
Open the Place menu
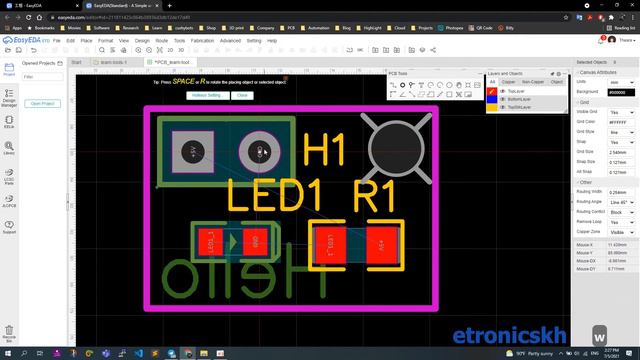click(86, 41)
